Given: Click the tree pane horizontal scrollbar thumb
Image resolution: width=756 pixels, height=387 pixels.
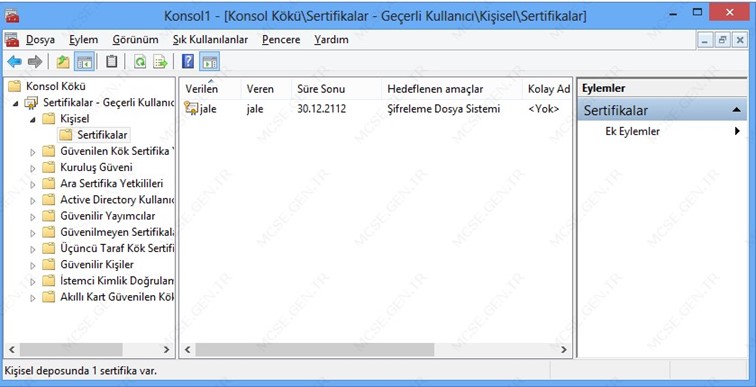Looking at the screenshot, I should [71, 350].
